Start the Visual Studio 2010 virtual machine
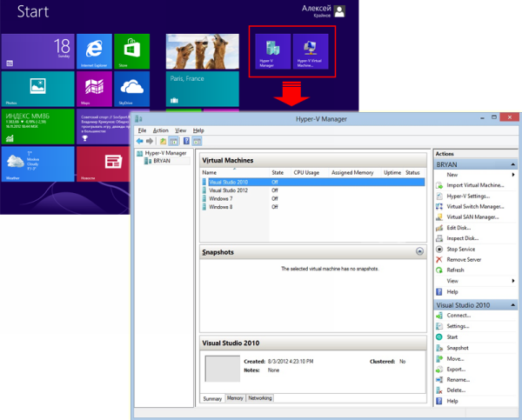Screen dimensions: 522x420 452,337
